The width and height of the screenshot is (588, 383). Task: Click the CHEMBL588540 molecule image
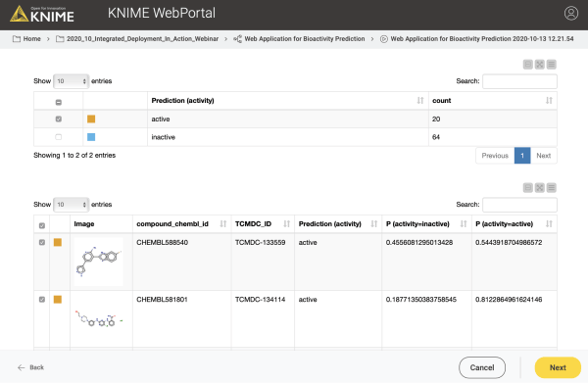[x=98, y=262]
